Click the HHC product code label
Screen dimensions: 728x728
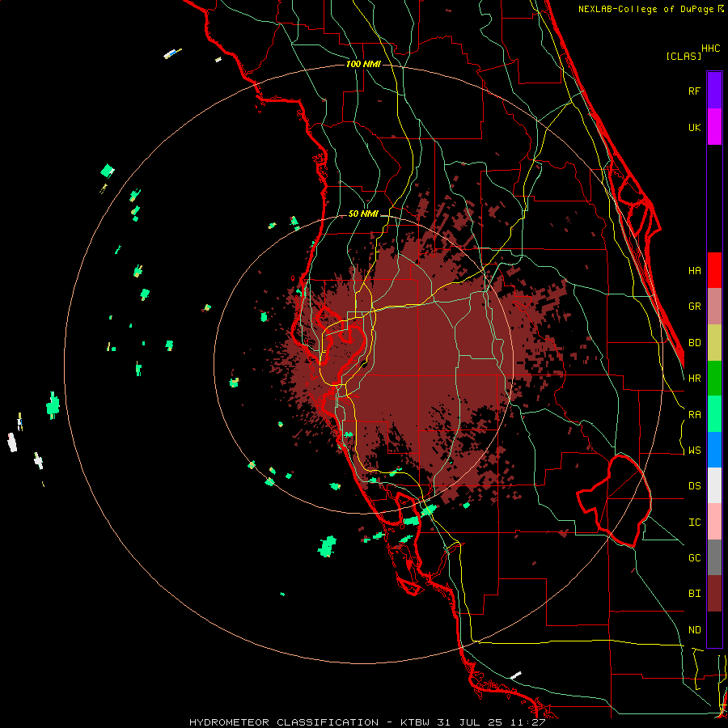710,49
